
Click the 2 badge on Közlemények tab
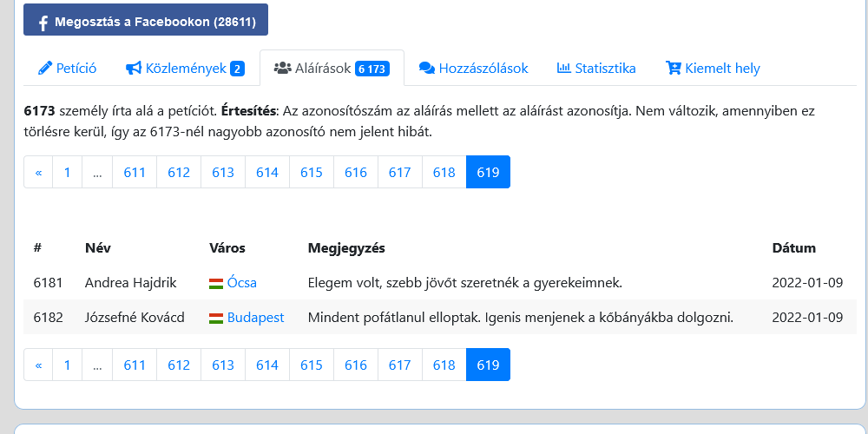pos(238,69)
